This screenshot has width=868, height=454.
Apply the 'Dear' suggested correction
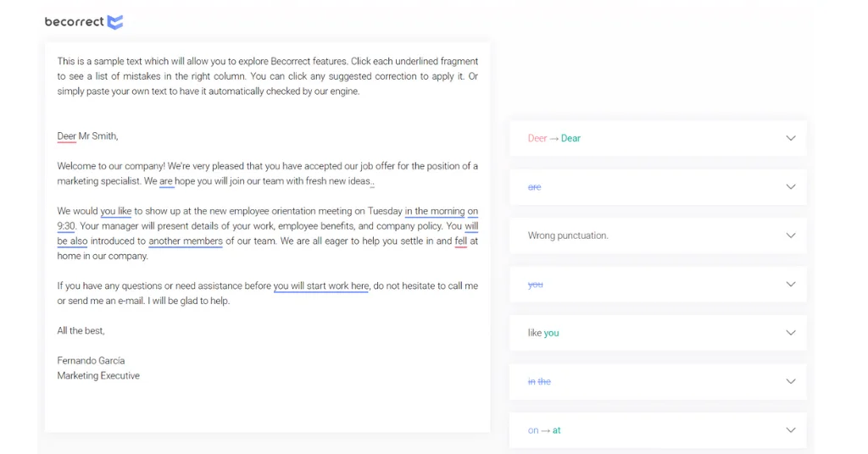[x=570, y=138]
